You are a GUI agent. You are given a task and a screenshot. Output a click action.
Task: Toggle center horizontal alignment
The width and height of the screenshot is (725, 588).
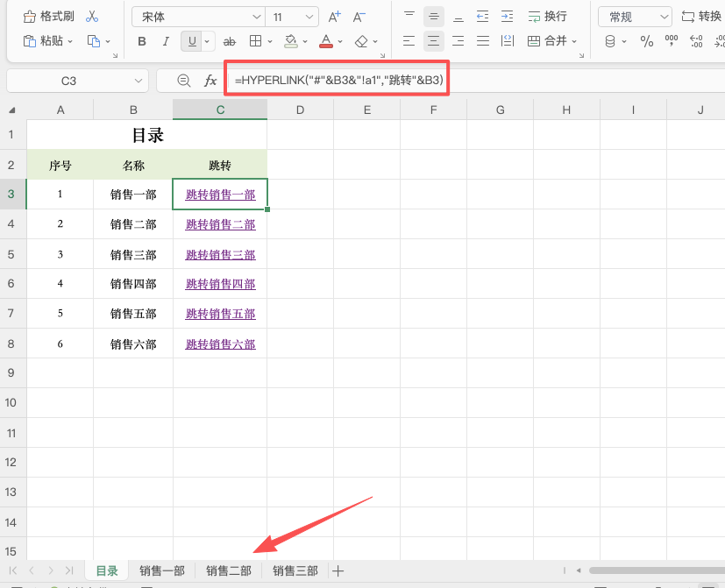(434, 41)
